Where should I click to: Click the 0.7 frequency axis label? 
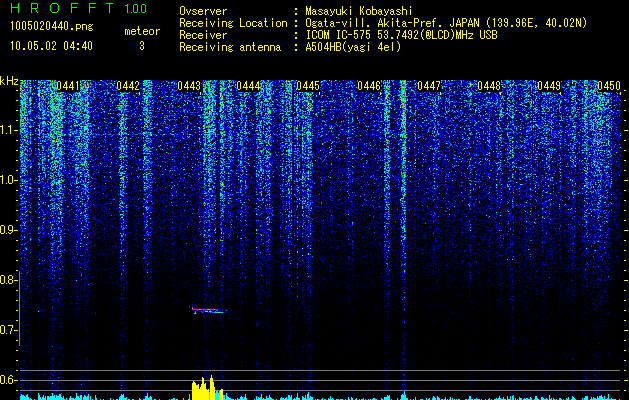coord(8,330)
